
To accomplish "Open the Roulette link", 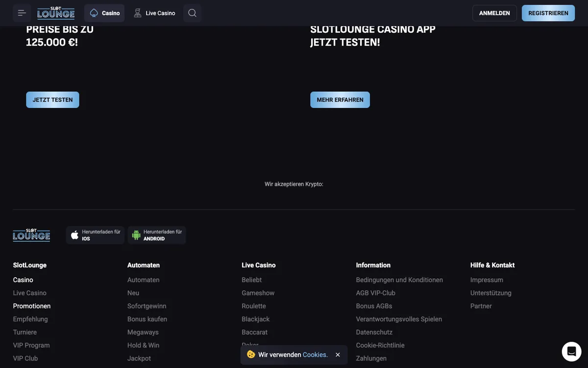I will tap(254, 306).
